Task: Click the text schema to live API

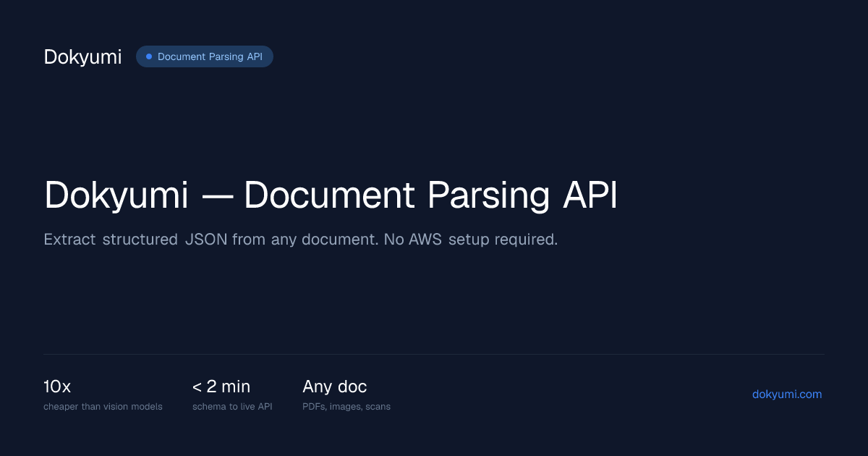Action: tap(232, 407)
